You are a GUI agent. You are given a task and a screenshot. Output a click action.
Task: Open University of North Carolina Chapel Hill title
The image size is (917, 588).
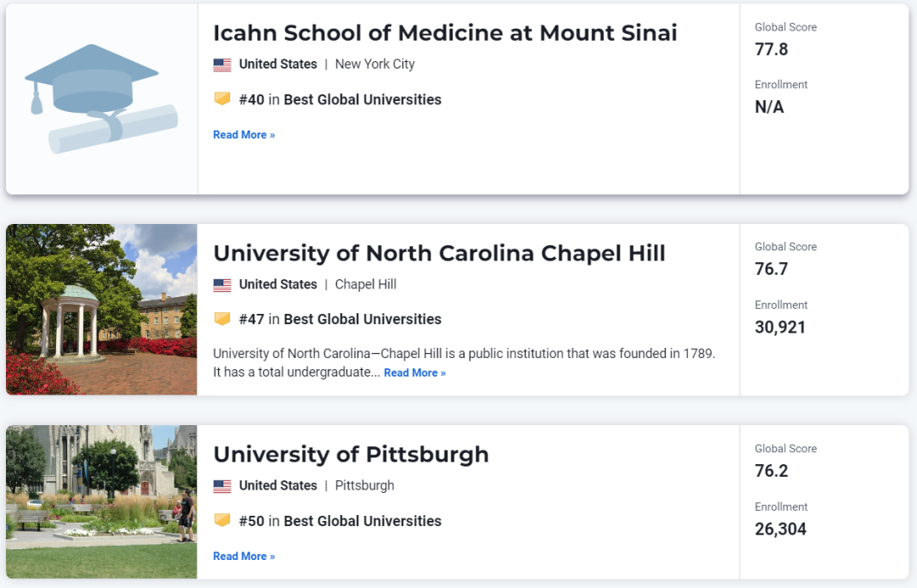(439, 253)
